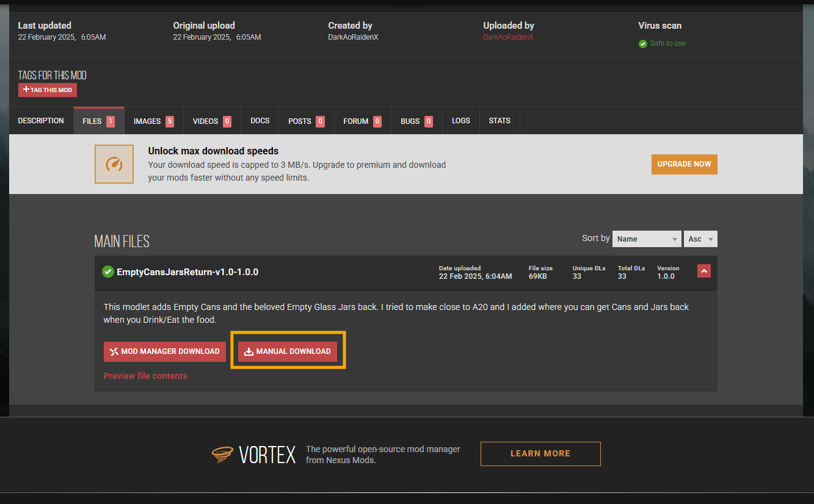Click the 1.0.0 version value
This screenshot has width=814, height=504.
click(x=666, y=276)
